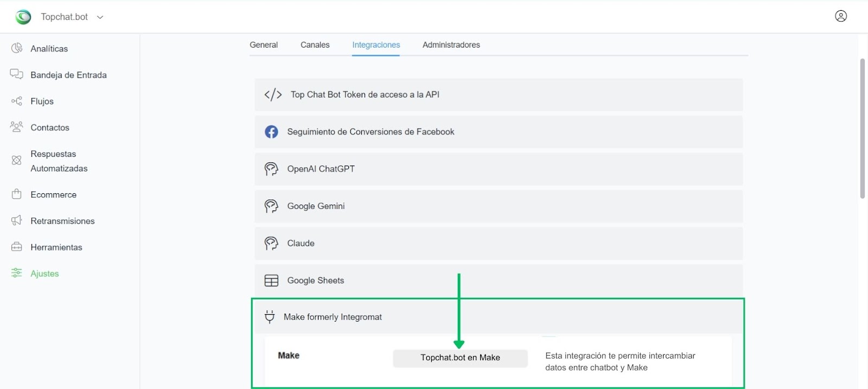Expand Seguimiento de Conversiones de Facebook section

(499, 132)
